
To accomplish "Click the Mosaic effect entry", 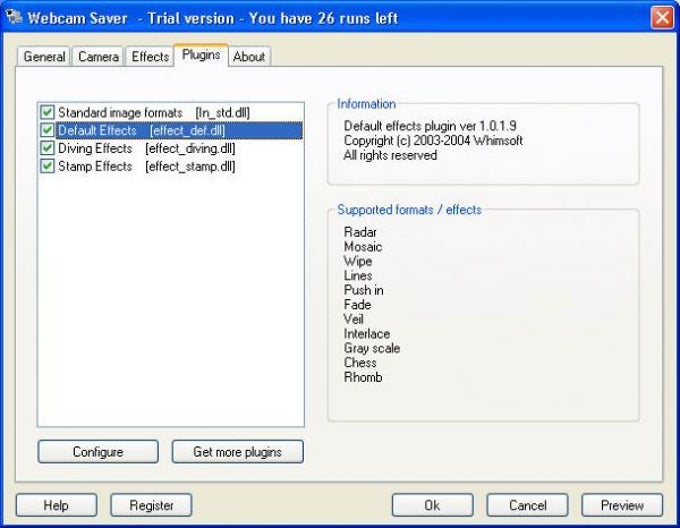I will pos(363,247).
